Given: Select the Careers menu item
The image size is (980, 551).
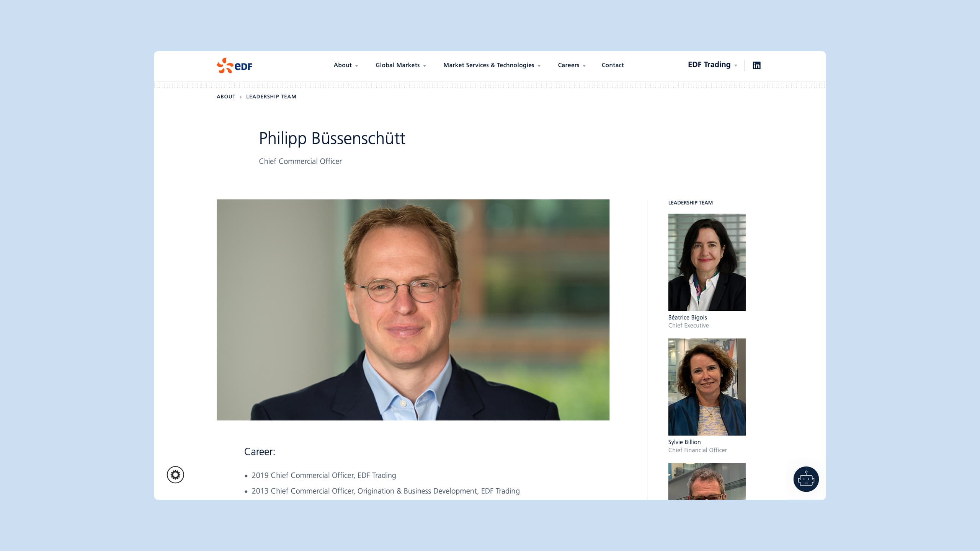Looking at the screenshot, I should pyautogui.click(x=568, y=65).
